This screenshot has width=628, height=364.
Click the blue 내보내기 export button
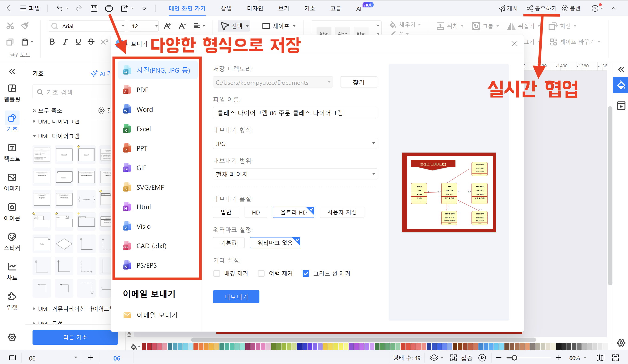click(236, 296)
